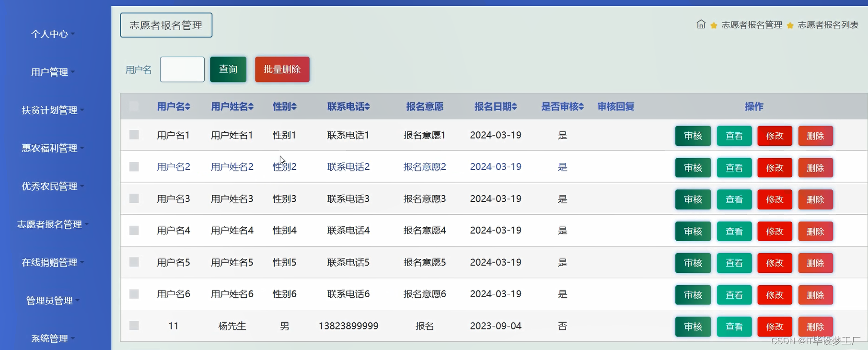Screen dimensions: 868x350
Task: Click 删除 for row 用户名3
Action: [x=816, y=199]
